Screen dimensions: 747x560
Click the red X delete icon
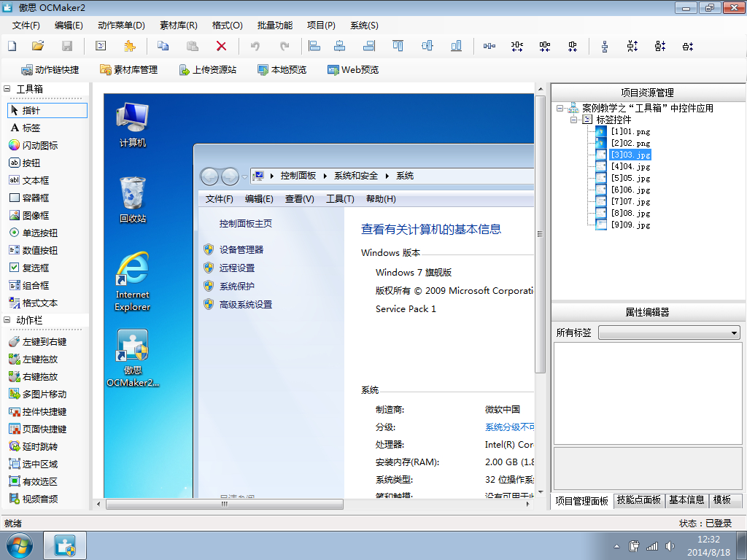click(221, 46)
